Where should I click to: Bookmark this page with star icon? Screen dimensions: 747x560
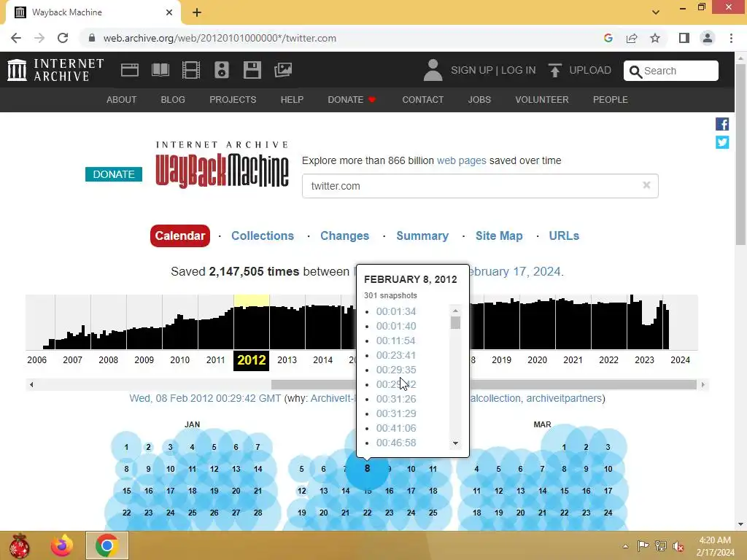click(x=655, y=38)
